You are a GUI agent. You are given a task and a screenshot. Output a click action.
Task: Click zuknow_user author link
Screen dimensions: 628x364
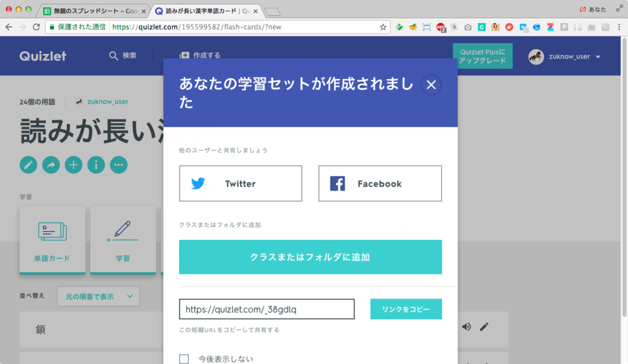(108, 102)
